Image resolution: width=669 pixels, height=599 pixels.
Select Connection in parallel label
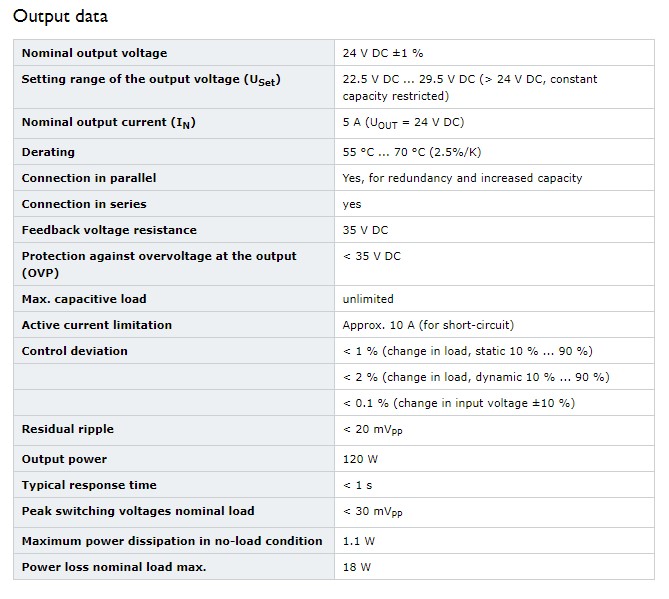[x=89, y=178]
